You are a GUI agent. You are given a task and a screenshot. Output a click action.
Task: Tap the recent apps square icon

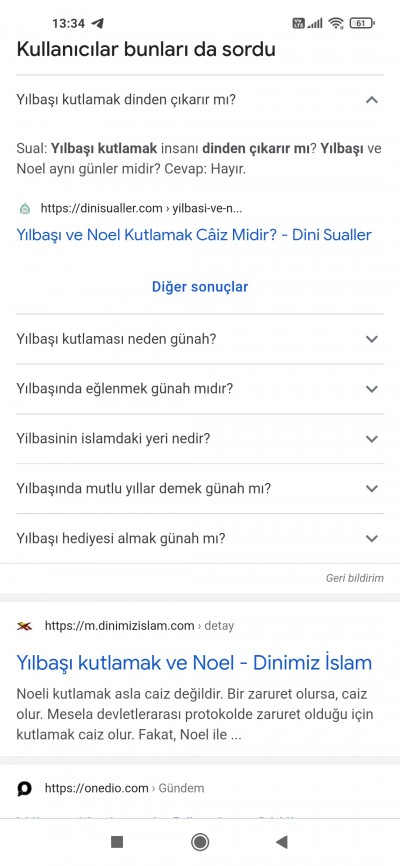[117, 842]
